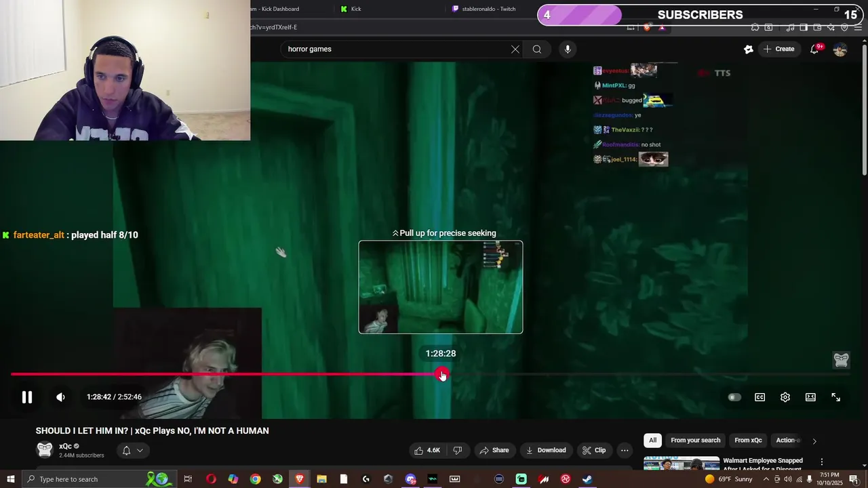Open Brave browser from taskbar
Image resolution: width=868 pixels, height=488 pixels.
tap(300, 479)
